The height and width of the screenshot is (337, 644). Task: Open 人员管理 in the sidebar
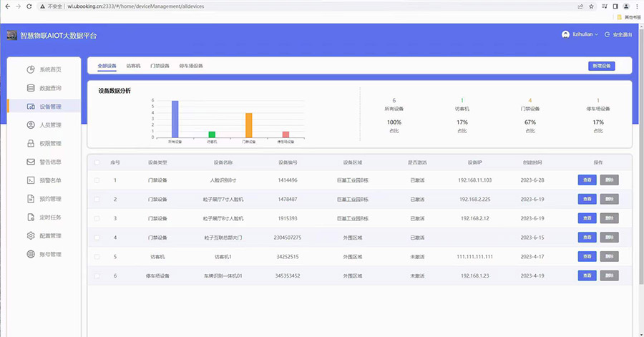[49, 125]
